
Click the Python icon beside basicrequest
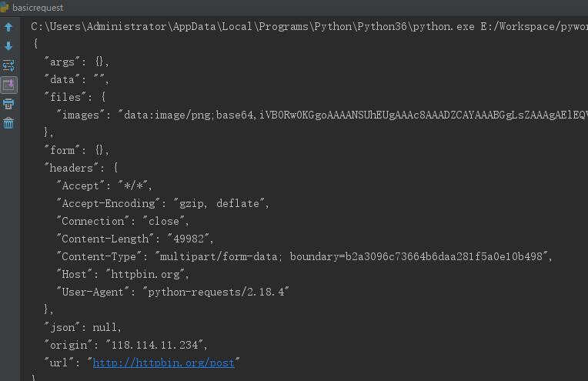coord(5,8)
